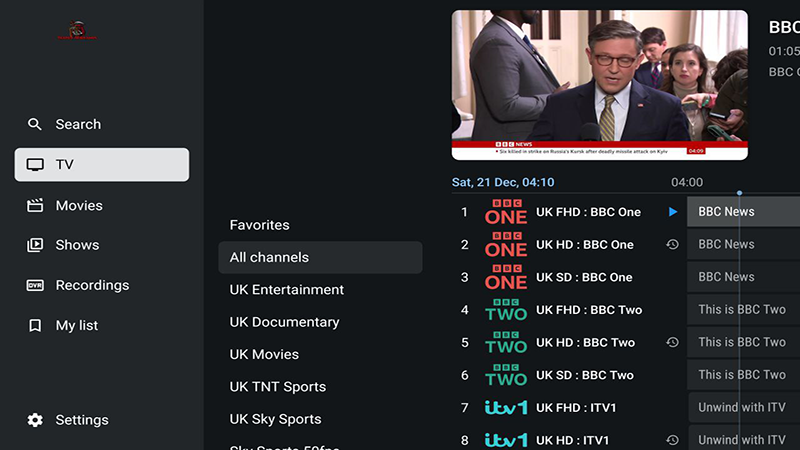Click the live video preview thumbnail
Image resolution: width=800 pixels, height=450 pixels.
point(599,85)
